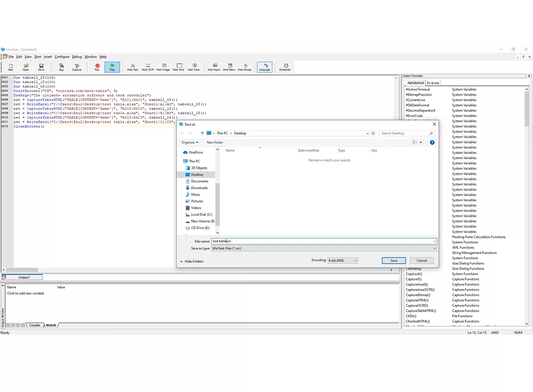The image size is (533, 392).
Task: Select CaptureTableHTML() in function list
Action: pos(421,311)
